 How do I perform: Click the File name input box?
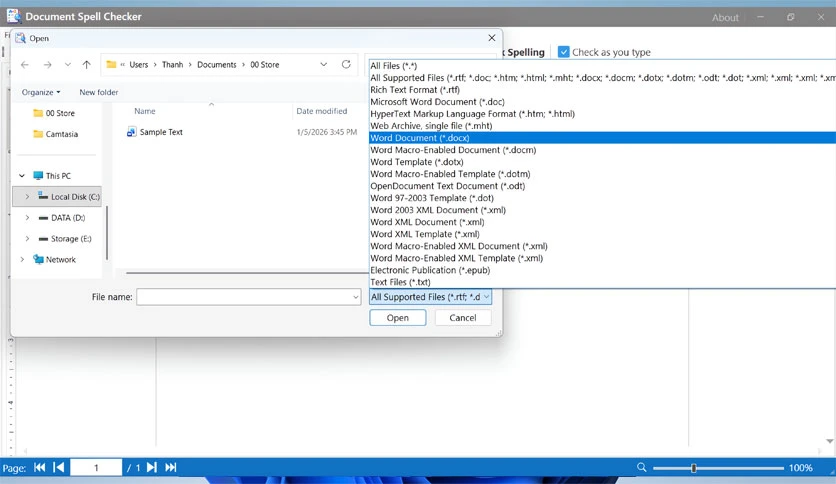pos(244,297)
